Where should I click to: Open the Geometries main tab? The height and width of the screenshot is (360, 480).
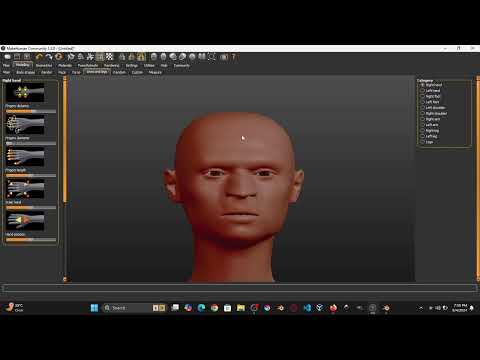44,65
